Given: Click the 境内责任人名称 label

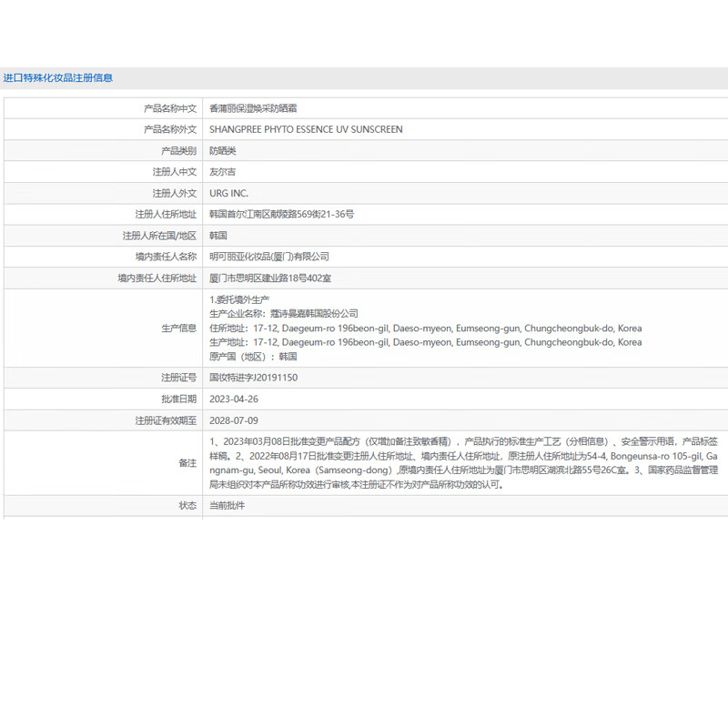Looking at the screenshot, I should (166, 257).
